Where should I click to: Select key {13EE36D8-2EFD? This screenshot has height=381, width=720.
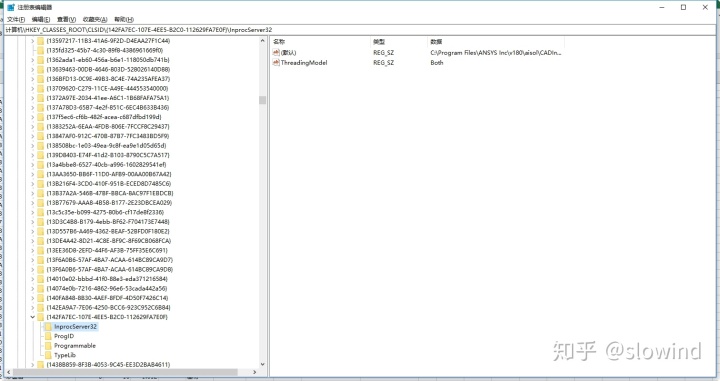(x=107, y=251)
